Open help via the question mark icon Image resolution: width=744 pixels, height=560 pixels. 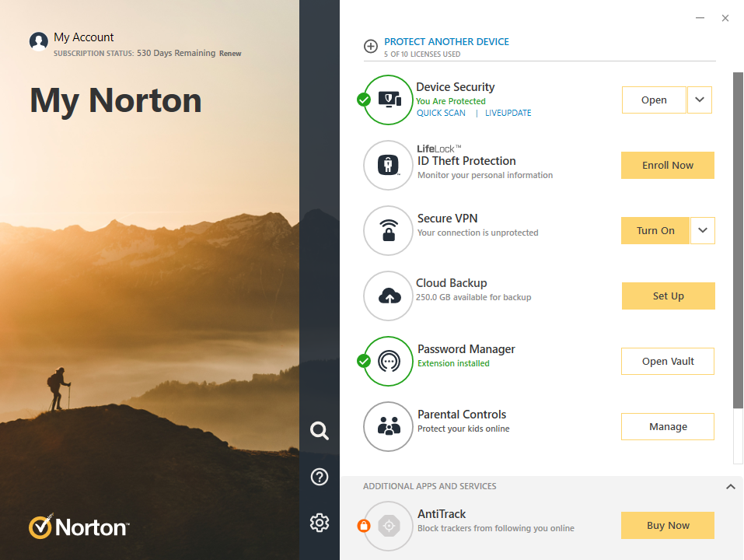click(320, 477)
